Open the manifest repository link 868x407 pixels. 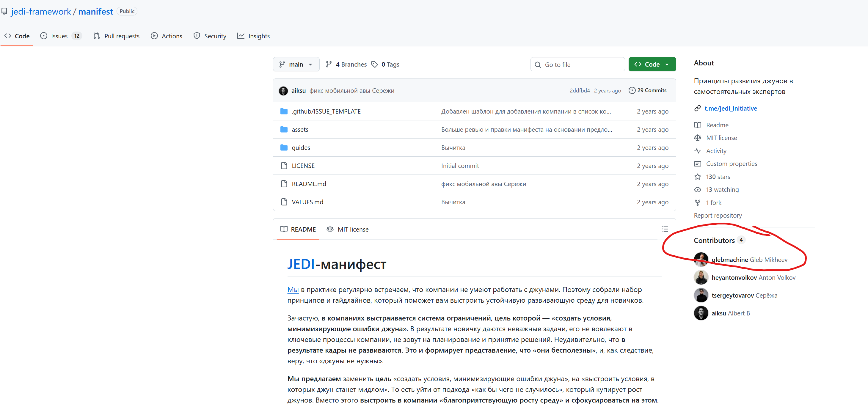95,12
